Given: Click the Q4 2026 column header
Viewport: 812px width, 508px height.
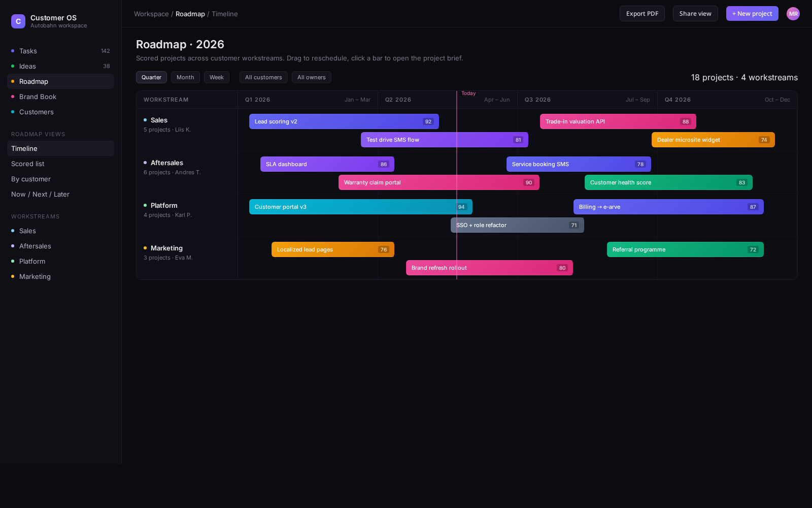Looking at the screenshot, I should (x=727, y=100).
